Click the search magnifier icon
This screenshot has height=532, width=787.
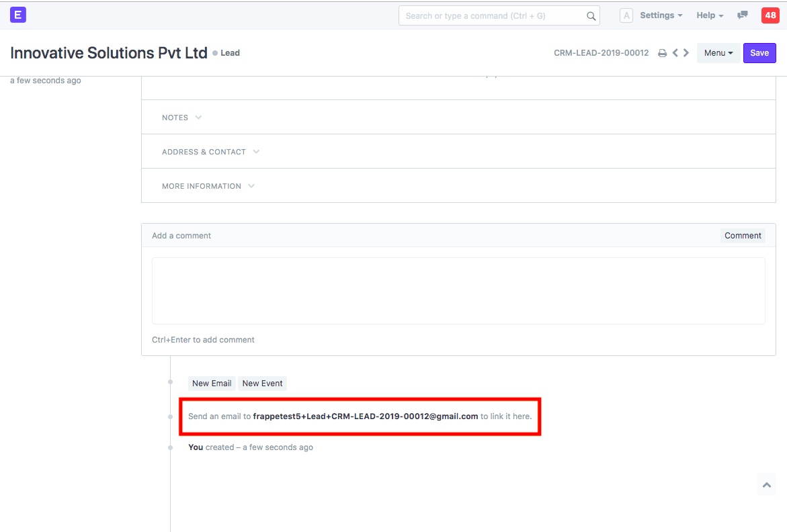click(591, 15)
